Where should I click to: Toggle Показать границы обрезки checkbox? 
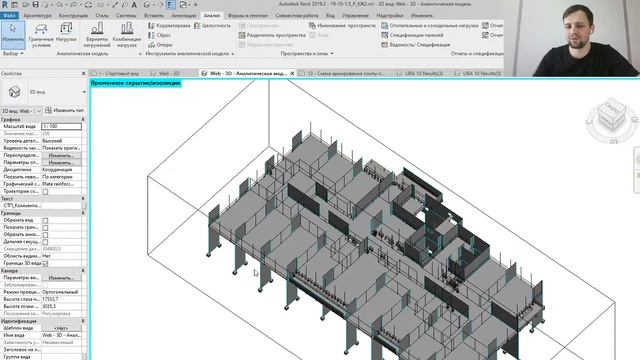tap(45, 227)
